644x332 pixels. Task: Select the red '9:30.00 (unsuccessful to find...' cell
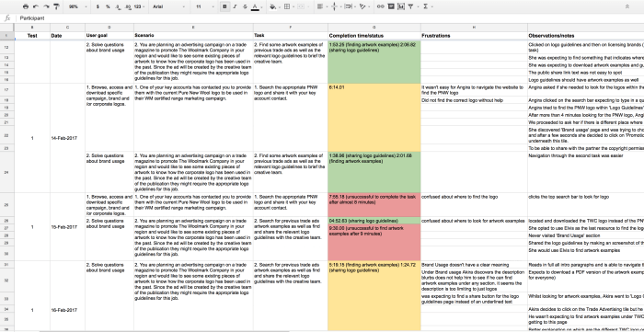tap(374, 242)
